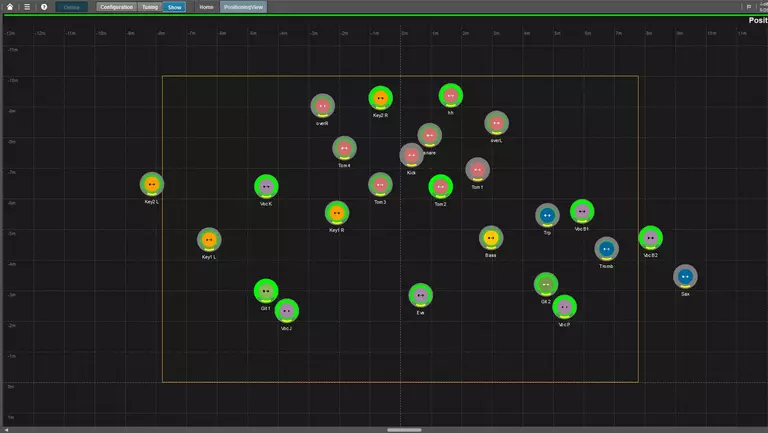768x433 pixels.
Task: Select the overR sound object
Action: click(322, 106)
